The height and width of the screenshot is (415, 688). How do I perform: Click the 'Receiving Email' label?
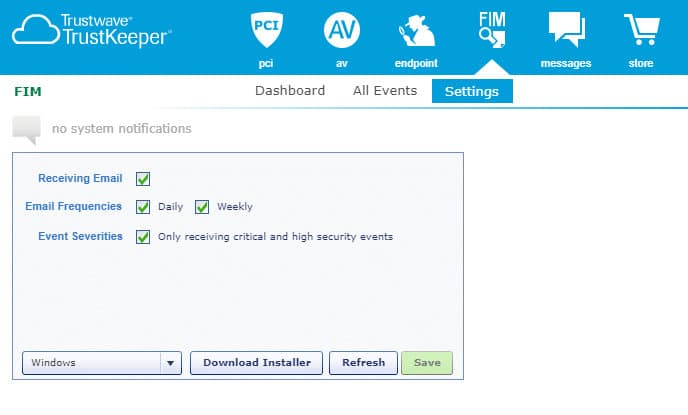coord(80,178)
